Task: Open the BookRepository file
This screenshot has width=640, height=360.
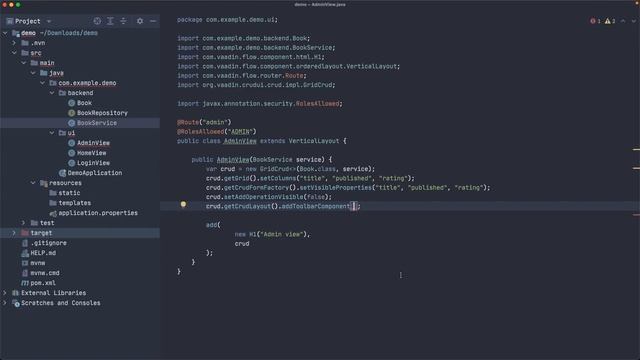Action: (102, 113)
